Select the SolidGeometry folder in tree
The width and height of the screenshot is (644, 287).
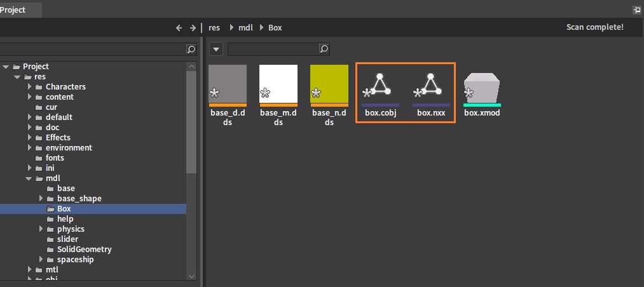[x=84, y=250]
